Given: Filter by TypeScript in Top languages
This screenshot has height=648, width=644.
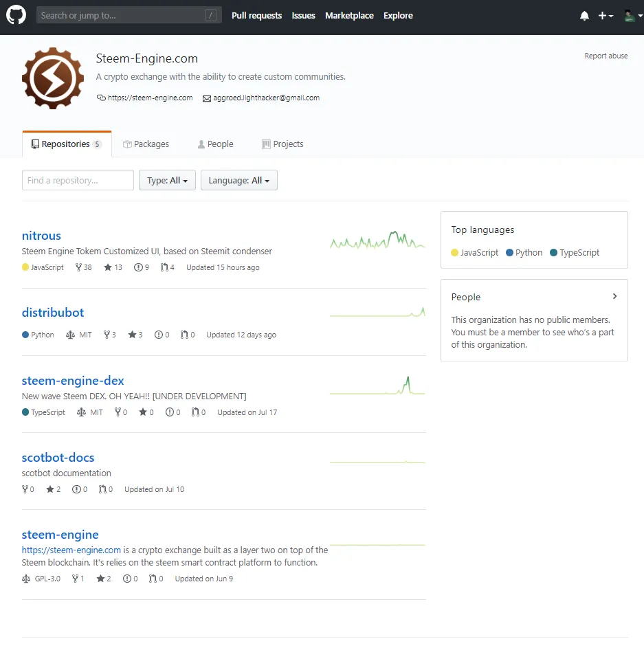Looking at the screenshot, I should pyautogui.click(x=575, y=252).
